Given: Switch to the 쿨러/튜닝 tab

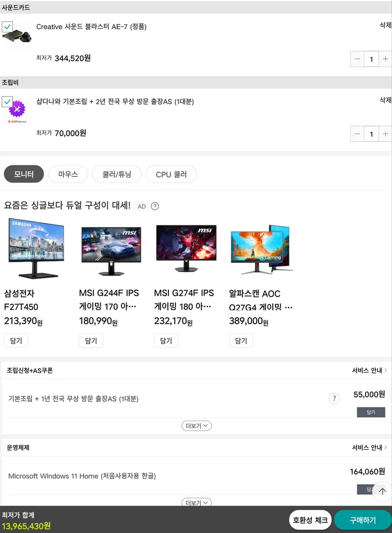Looking at the screenshot, I should 117,174.
